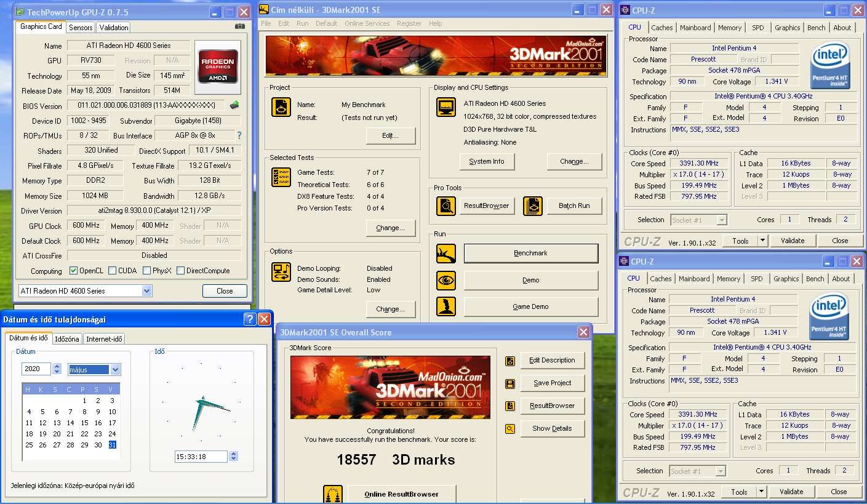Open Tools dropdown arrow in upper CPU-Z
Screen dimensions: 867x504
point(762,241)
